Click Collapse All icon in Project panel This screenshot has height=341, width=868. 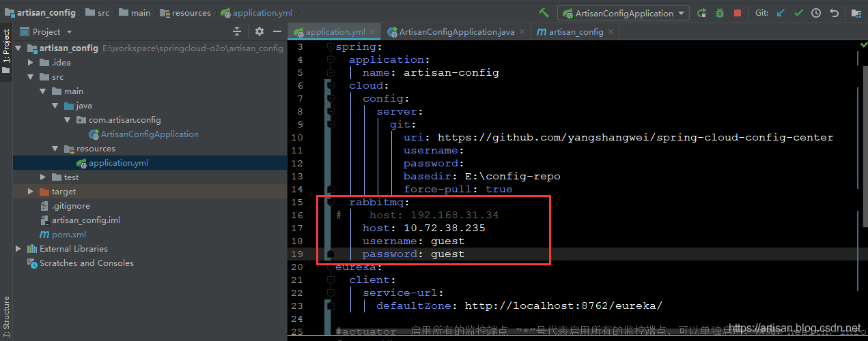pyautogui.click(x=237, y=31)
